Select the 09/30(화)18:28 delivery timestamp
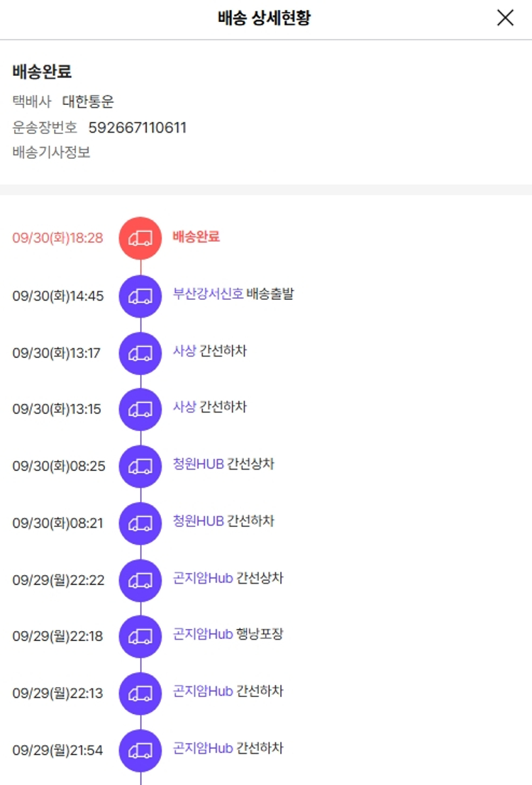Viewport: 532px width, 785px height. coord(57,238)
